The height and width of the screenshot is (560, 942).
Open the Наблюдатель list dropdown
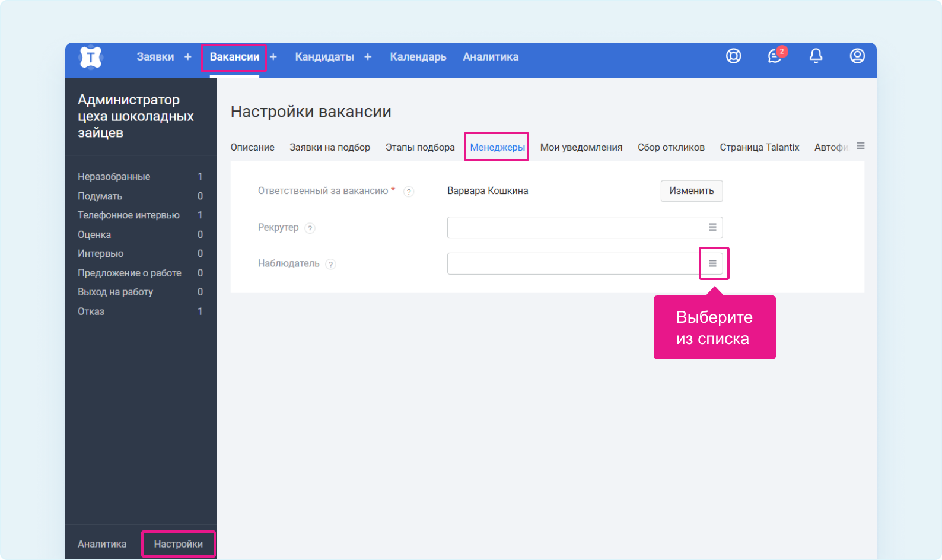click(712, 263)
